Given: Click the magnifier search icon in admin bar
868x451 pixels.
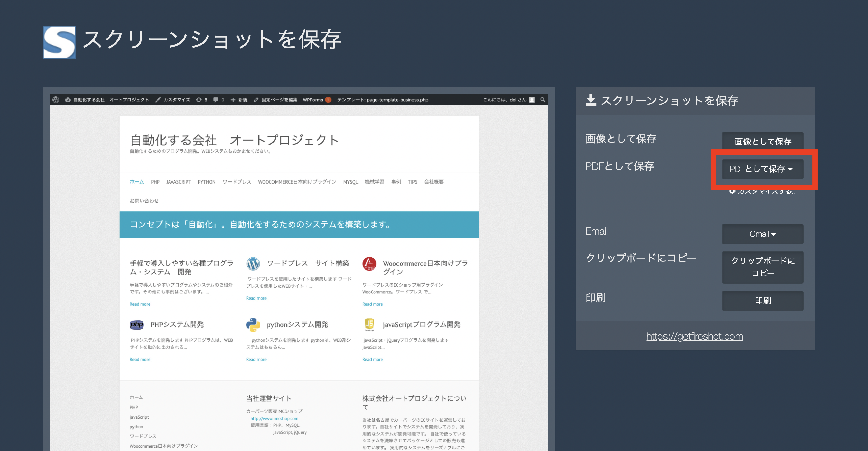Looking at the screenshot, I should (543, 100).
